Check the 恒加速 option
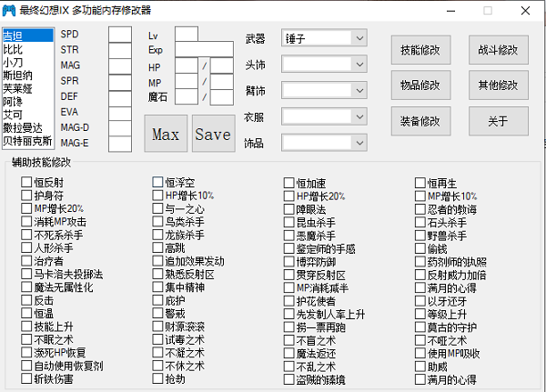 (288, 183)
